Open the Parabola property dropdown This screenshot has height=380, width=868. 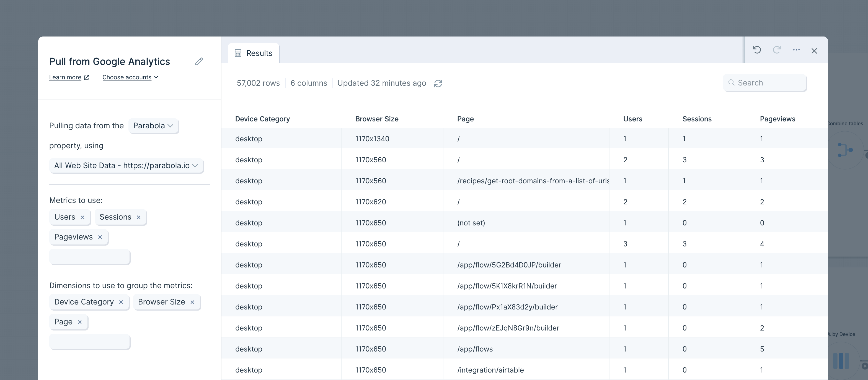pyautogui.click(x=153, y=126)
